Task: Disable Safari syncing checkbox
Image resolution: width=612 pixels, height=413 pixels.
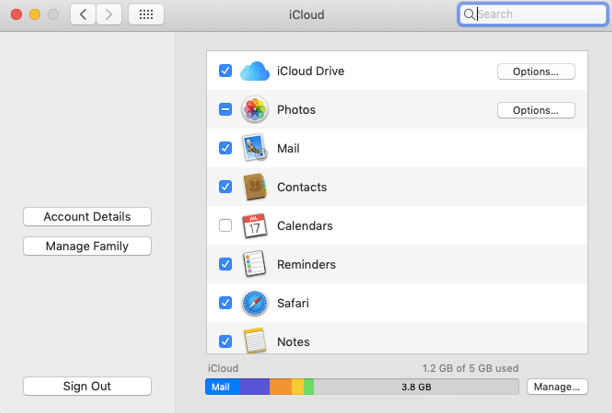Action: 225,303
